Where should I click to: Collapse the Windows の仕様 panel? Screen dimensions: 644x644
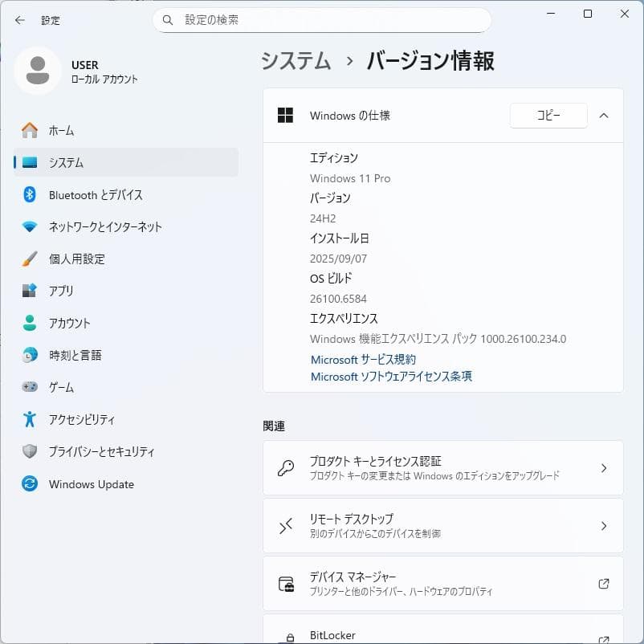click(604, 115)
